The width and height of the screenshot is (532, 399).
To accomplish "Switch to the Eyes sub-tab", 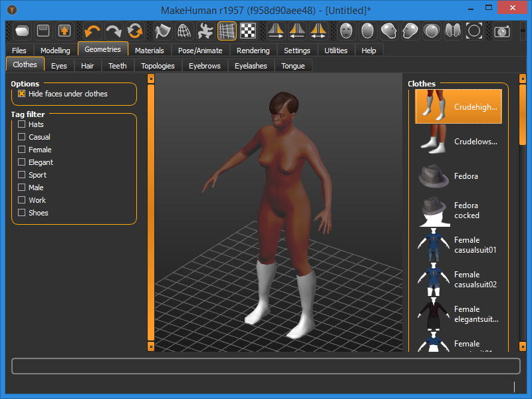I will pos(59,65).
